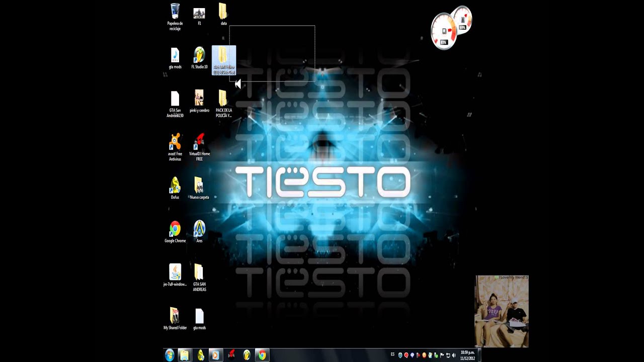
Task: Select the Alcis IMG Editor folder
Action: click(224, 61)
